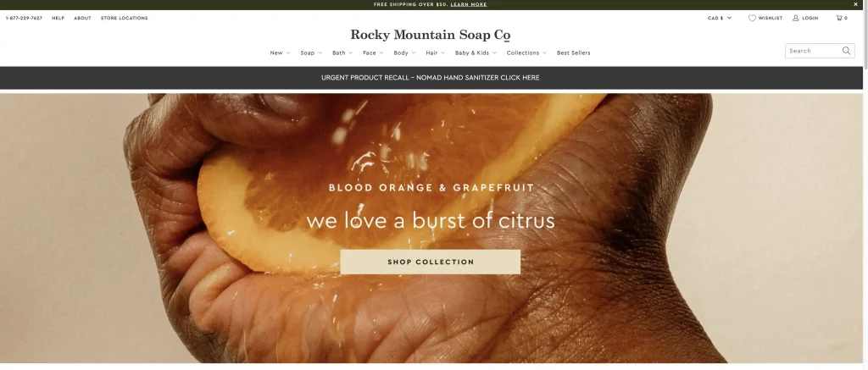Screen dimensions: 868x370
Task: Click the Rocky Mountain Soap Co logo
Action: coord(430,35)
